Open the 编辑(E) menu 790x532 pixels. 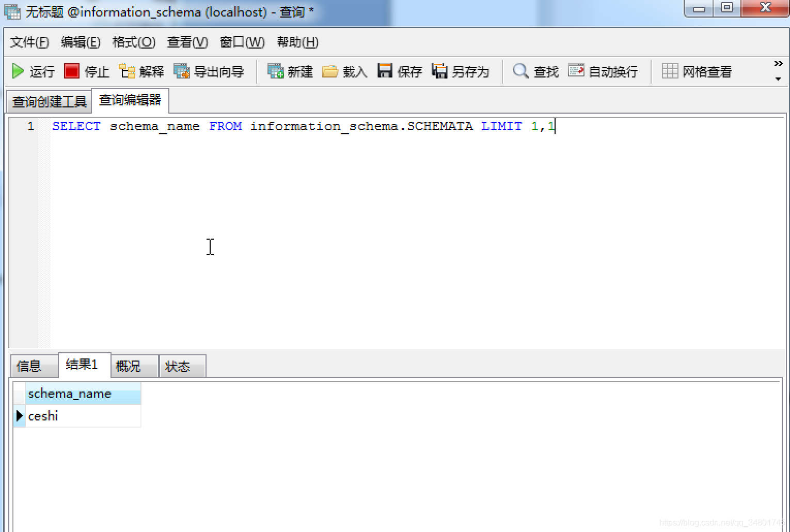[x=81, y=42]
